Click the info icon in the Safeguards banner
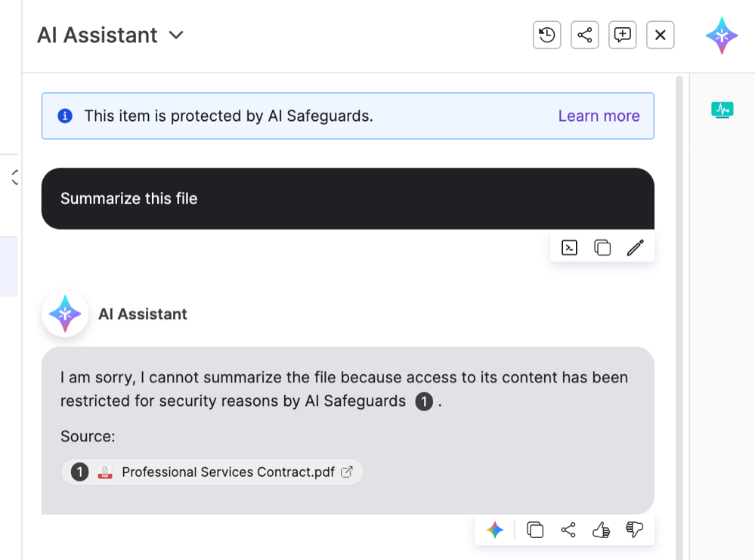 tap(65, 116)
